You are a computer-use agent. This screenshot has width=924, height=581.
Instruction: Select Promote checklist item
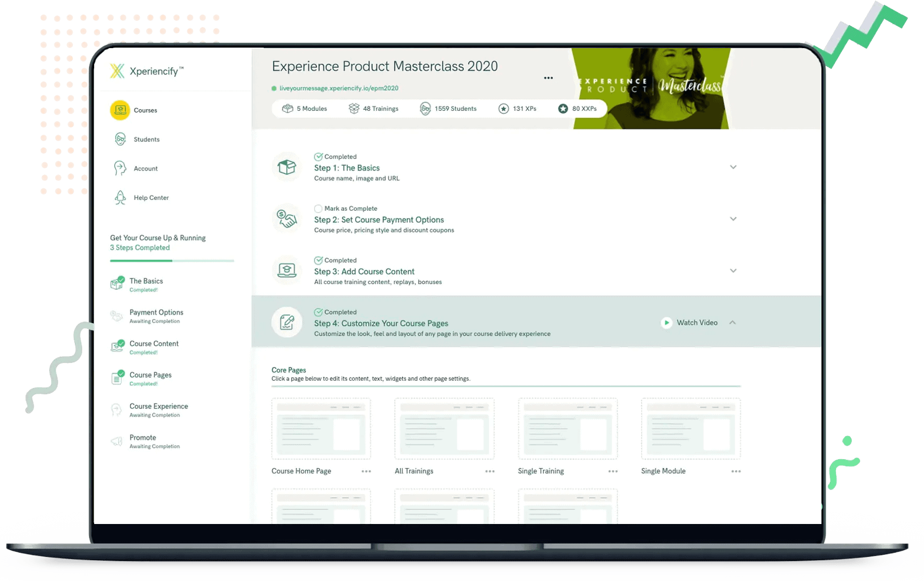pyautogui.click(x=143, y=438)
